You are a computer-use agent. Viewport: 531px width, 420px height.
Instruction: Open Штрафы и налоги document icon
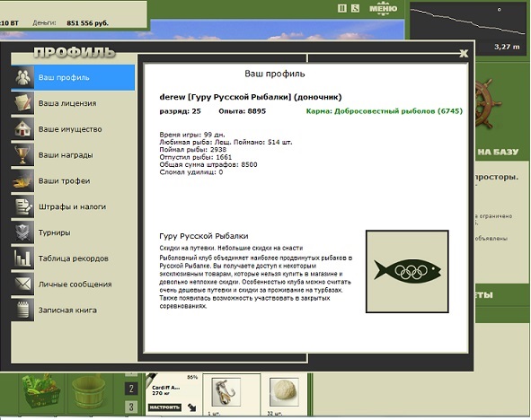22,206
